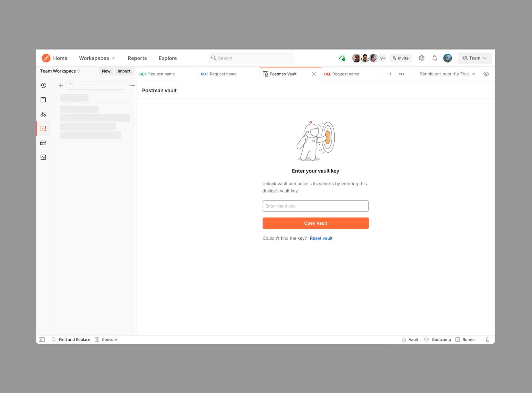This screenshot has width=532, height=393.
Task: Open settings gear icon
Action: pyautogui.click(x=422, y=58)
